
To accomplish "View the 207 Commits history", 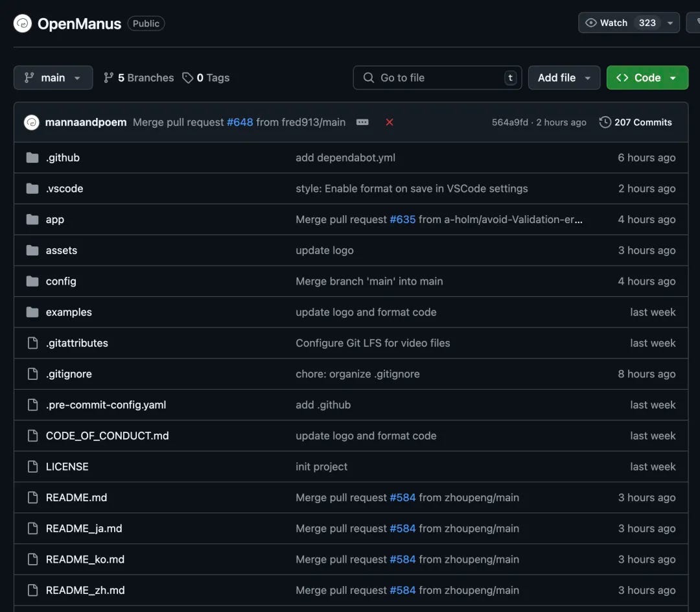I will pyautogui.click(x=635, y=123).
